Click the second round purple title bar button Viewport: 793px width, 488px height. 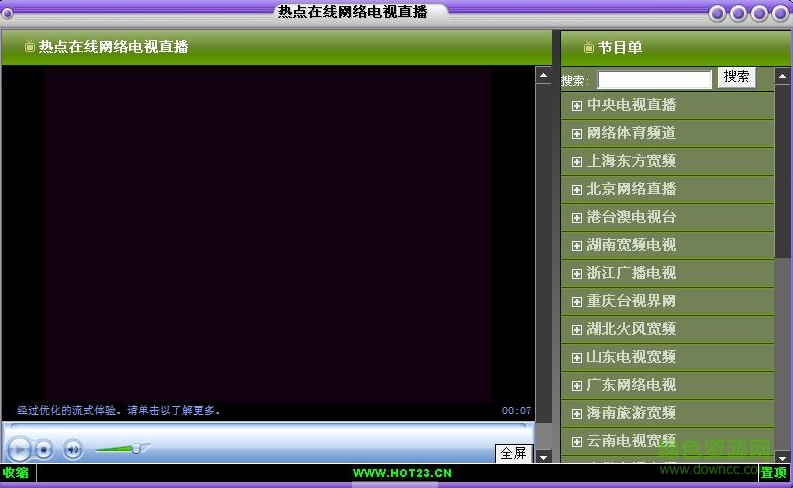(738, 13)
